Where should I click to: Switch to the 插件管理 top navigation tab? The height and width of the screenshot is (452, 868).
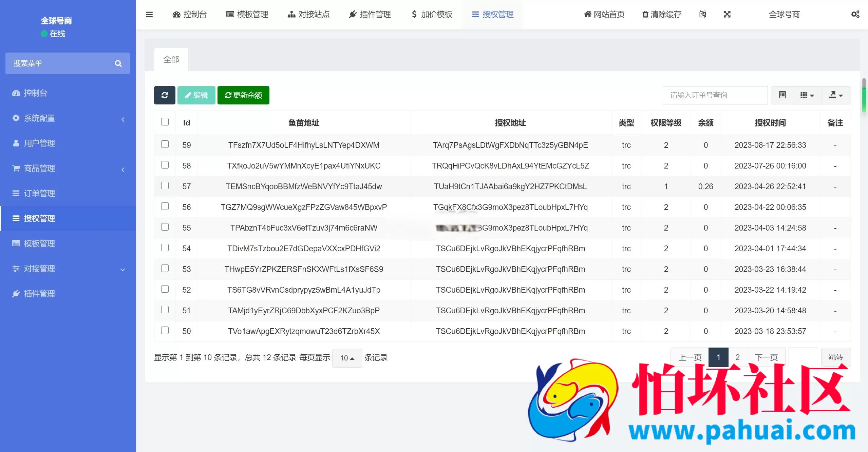[x=370, y=14]
